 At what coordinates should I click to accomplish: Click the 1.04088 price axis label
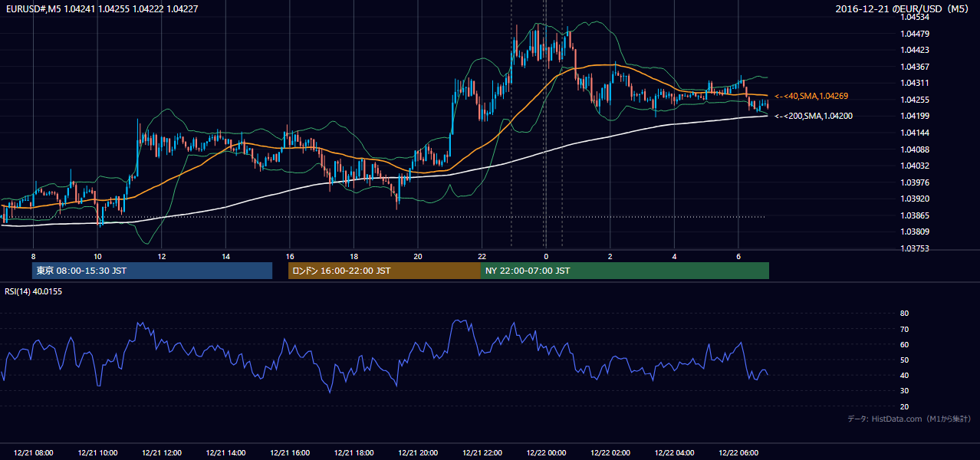915,149
